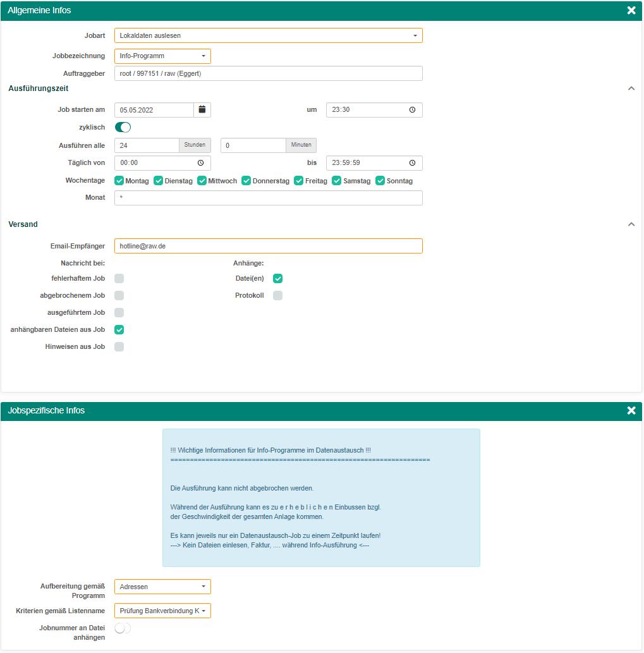Close the Jobspezifische Infos panel
The image size is (644, 653).
tap(631, 411)
